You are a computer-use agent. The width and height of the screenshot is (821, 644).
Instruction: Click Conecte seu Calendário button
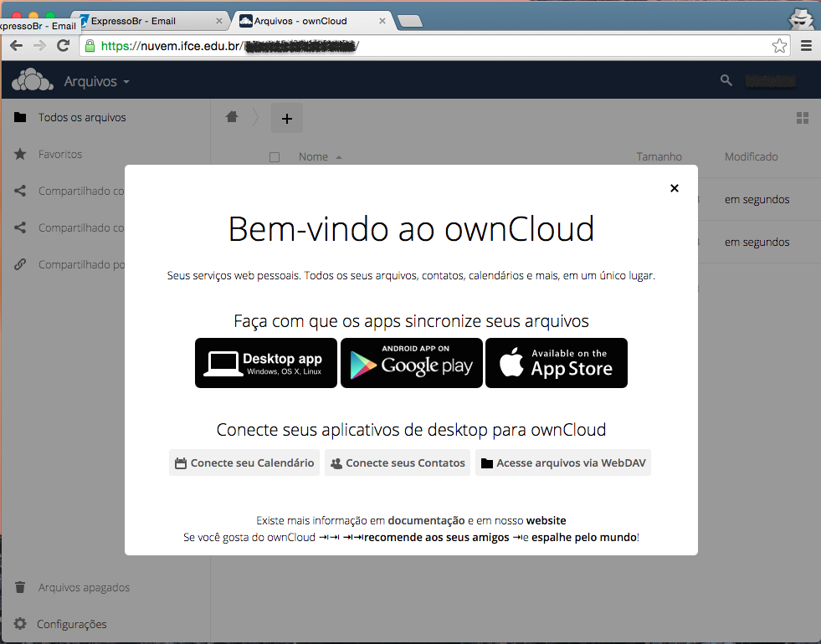coord(244,463)
